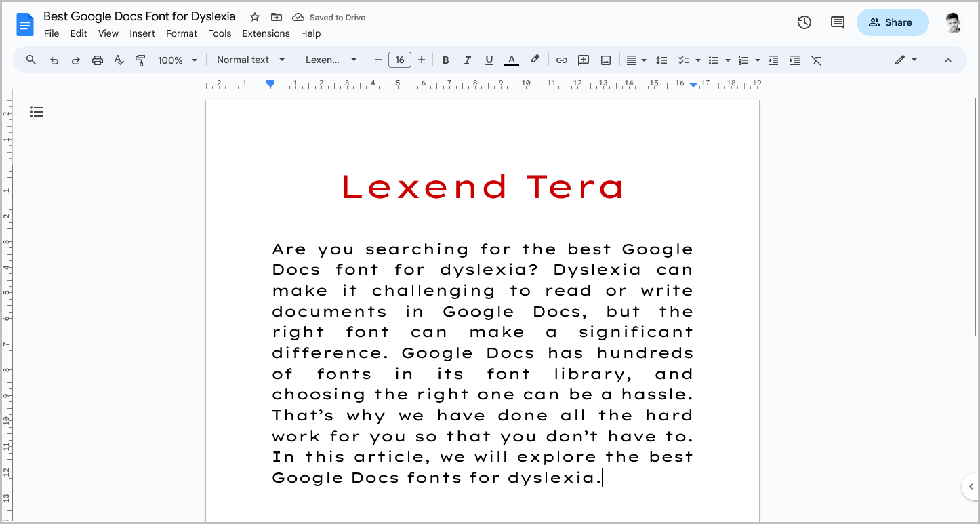Open the Tools menu
This screenshot has height=524, width=980.
coord(220,33)
